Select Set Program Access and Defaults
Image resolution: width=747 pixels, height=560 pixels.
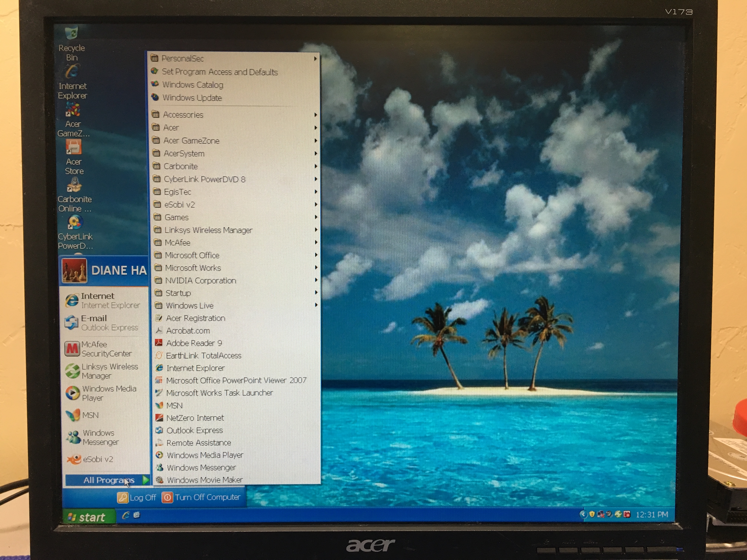pos(234,71)
